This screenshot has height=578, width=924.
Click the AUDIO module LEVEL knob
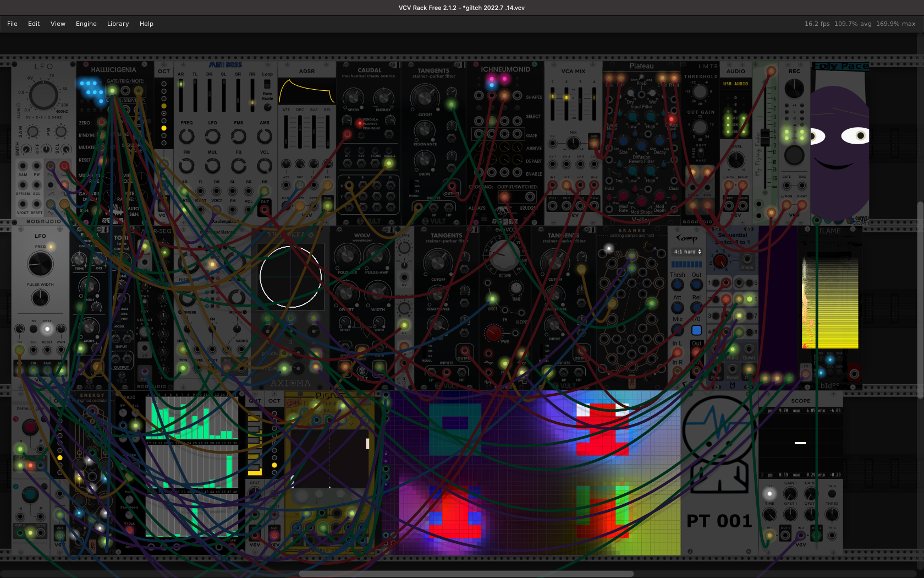coord(736,160)
